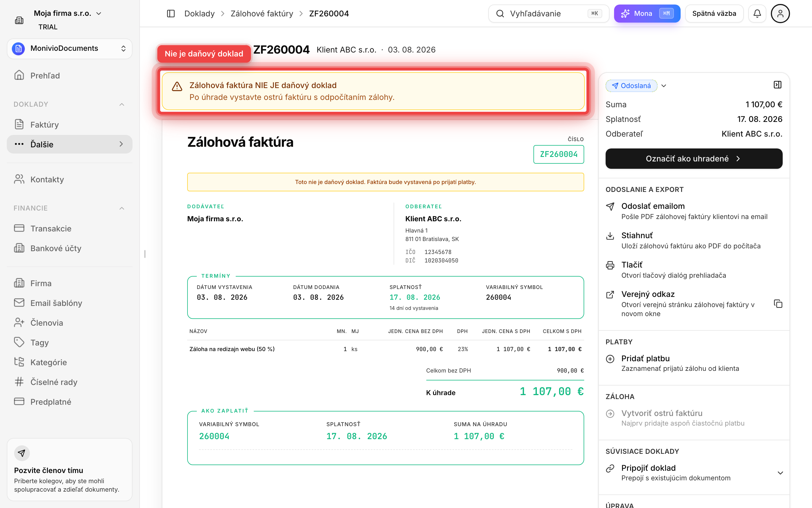
Task: Click the Doklady breadcrumb link
Action: click(x=199, y=14)
